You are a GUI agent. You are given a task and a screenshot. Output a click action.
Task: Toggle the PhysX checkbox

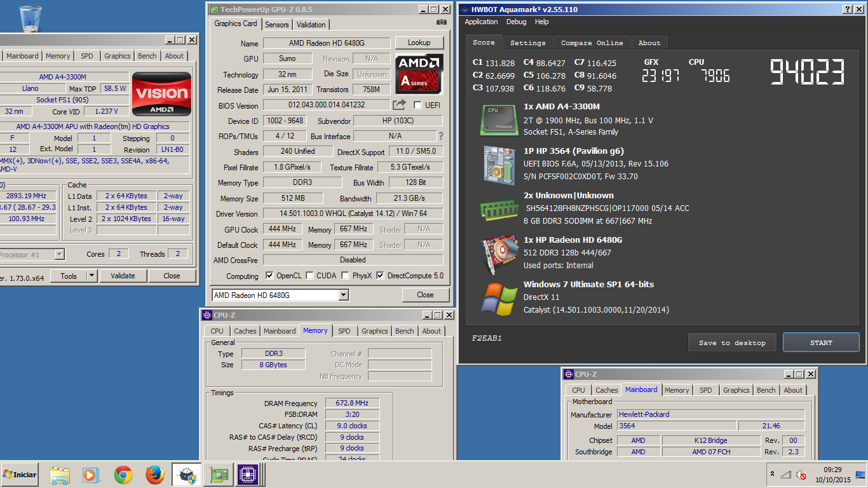point(345,276)
